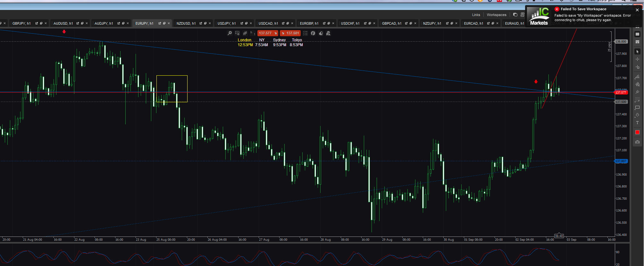The width and height of the screenshot is (644, 266).
Task: Close the EURJPY, h1 tab
Action: pos(169,23)
